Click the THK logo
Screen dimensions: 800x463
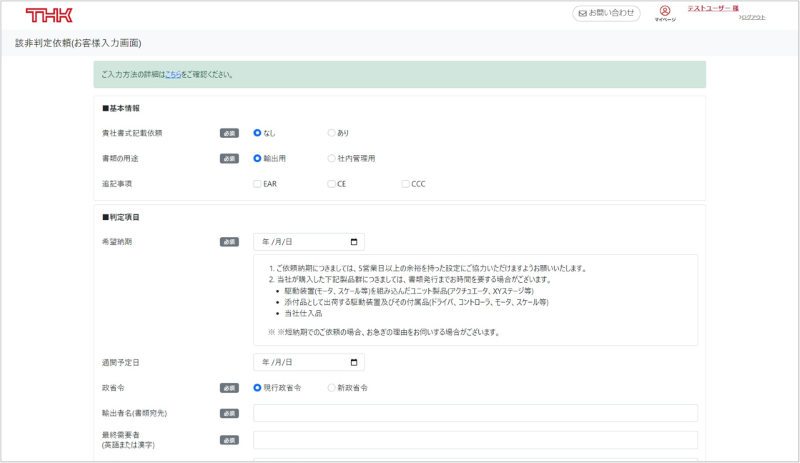point(48,15)
